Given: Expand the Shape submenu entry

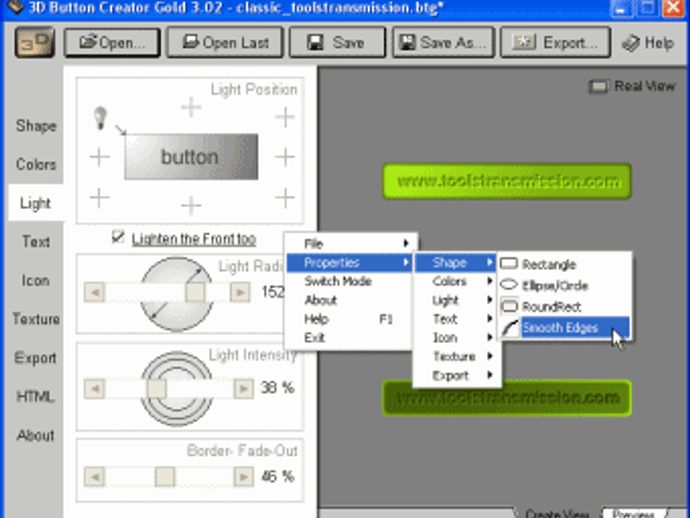Looking at the screenshot, I should 457,262.
